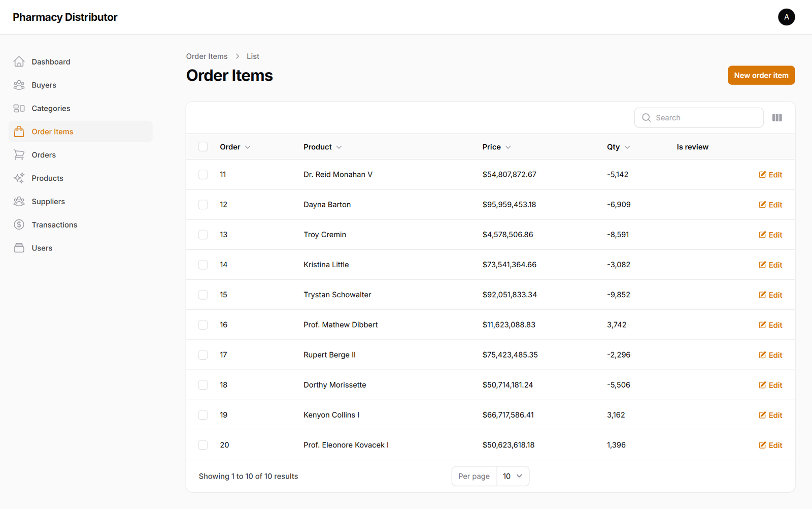This screenshot has height=509, width=812.
Task: Check the select-all checkbox in table header
Action: point(203,146)
